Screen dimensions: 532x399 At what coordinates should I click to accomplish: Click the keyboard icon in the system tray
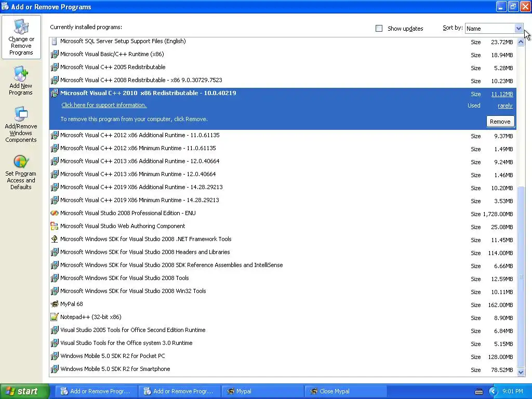click(478, 392)
